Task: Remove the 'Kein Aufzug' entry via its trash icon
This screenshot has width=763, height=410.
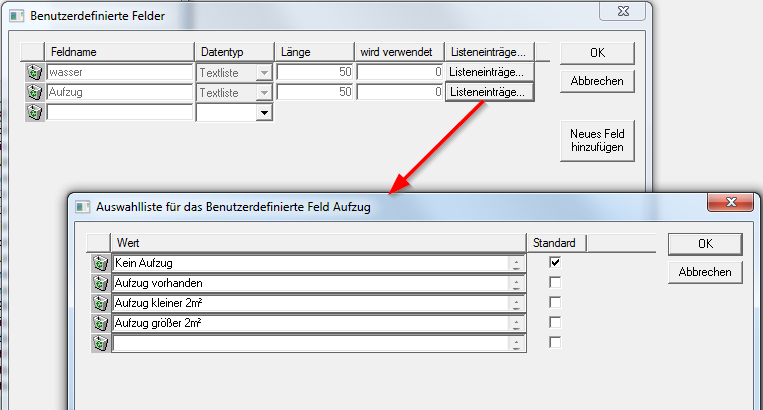Action: [100, 263]
